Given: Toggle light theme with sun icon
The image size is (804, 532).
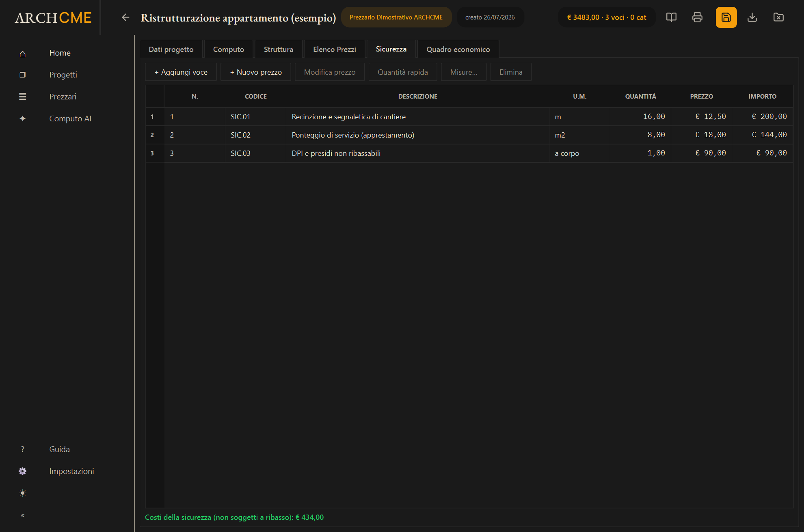Looking at the screenshot, I should [x=23, y=493].
